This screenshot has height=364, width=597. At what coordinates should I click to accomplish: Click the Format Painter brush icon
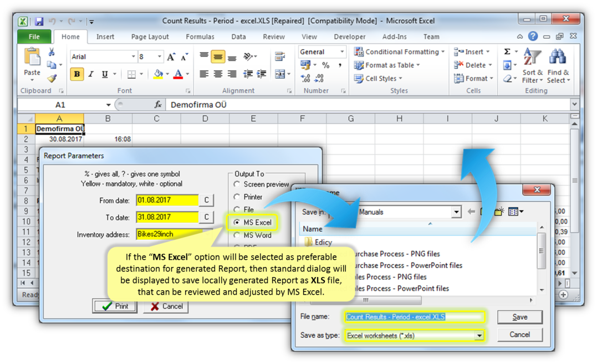click(x=52, y=78)
